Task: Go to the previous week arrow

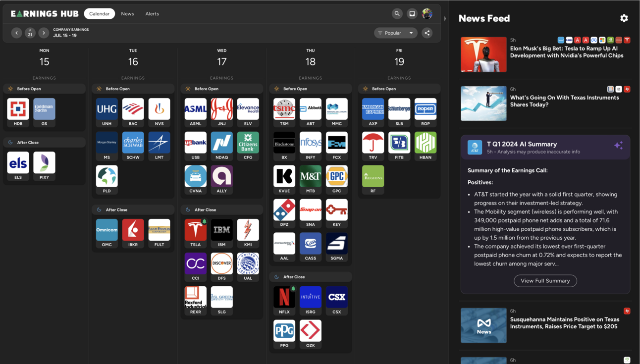Action: [x=16, y=33]
